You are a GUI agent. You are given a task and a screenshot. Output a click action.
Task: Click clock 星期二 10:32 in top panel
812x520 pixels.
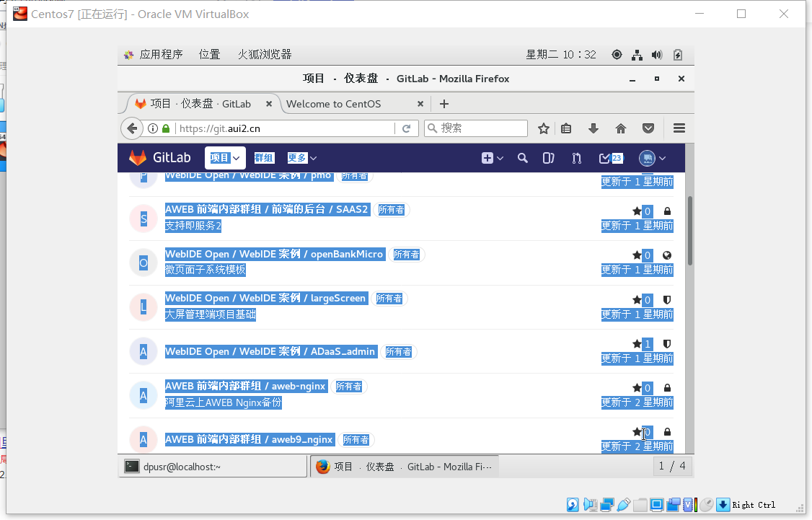(x=561, y=54)
